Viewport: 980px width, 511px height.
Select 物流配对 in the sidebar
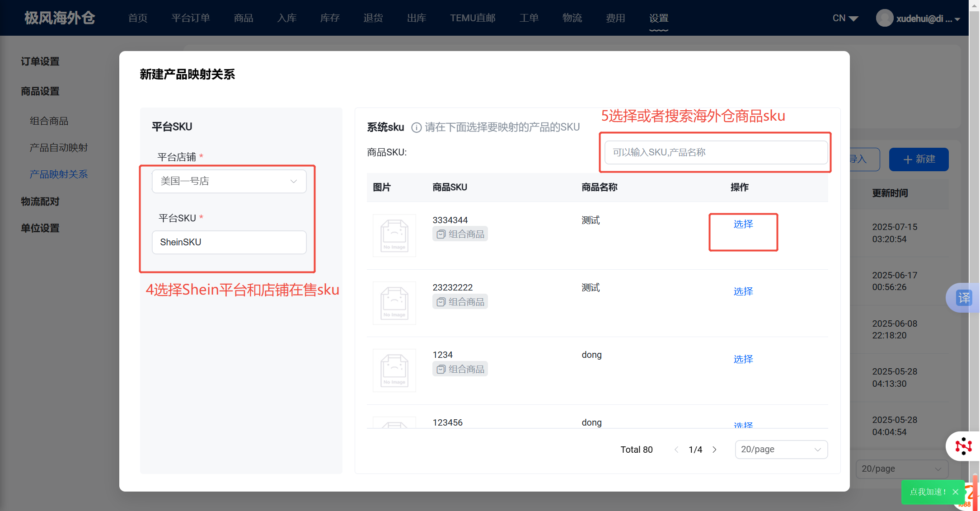[x=40, y=202]
